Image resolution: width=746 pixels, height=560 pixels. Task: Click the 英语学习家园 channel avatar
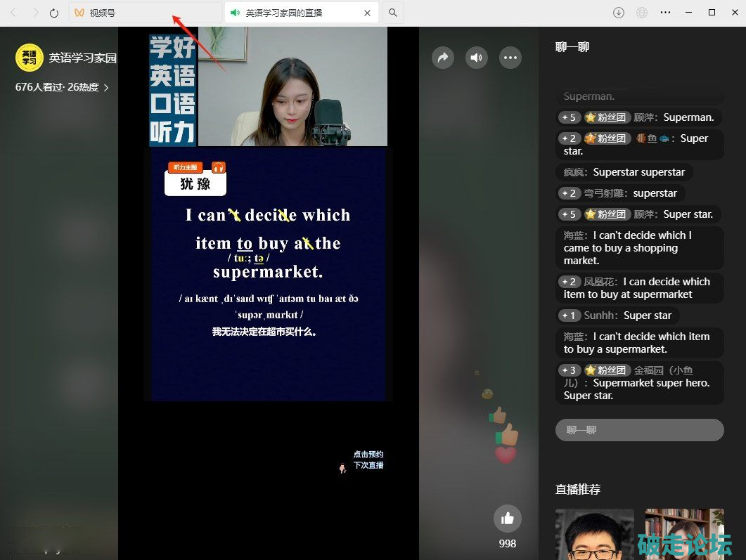coord(30,58)
